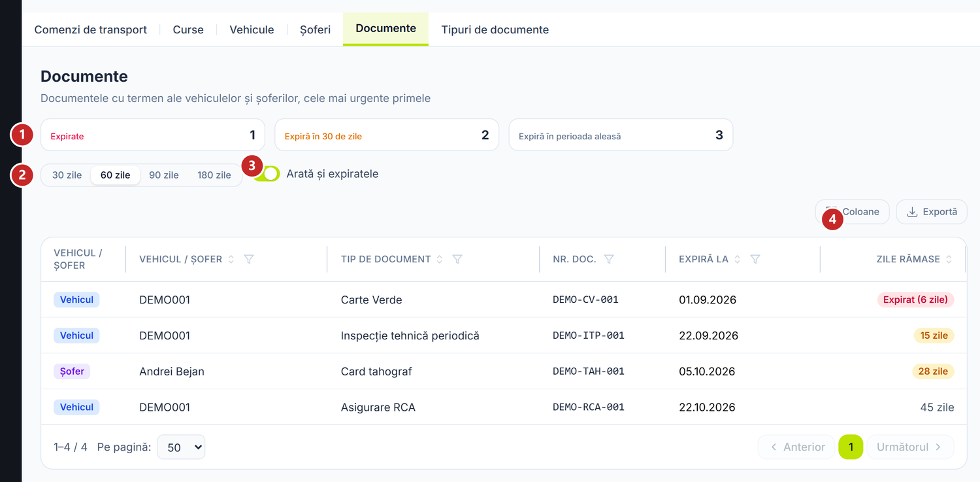
Task: Select the 30 zile period option
Action: coord(67,175)
